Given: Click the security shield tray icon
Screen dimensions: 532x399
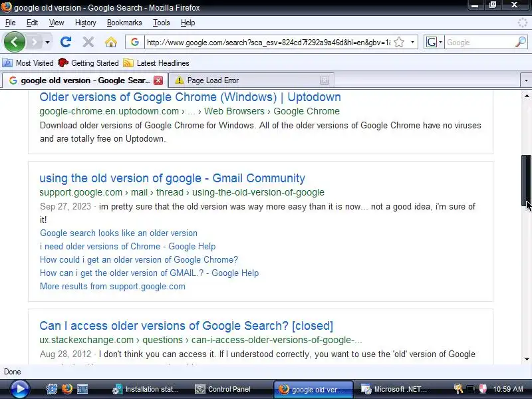Looking at the screenshot, I should [x=483, y=389].
